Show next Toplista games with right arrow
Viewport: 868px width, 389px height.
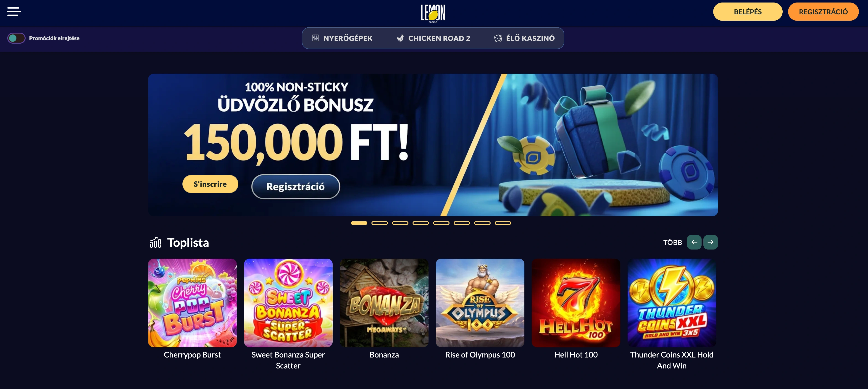click(711, 242)
